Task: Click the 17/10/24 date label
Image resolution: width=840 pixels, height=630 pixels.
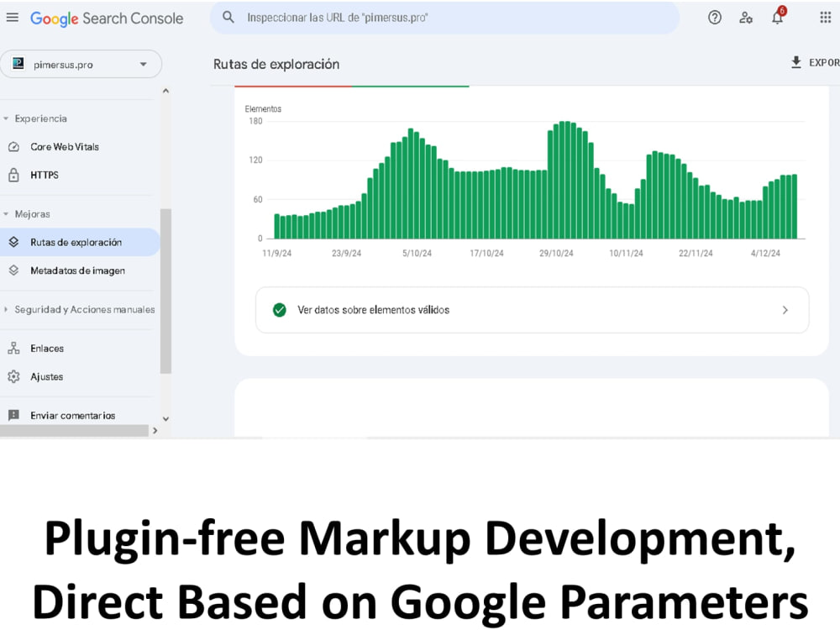Action: 486,253
